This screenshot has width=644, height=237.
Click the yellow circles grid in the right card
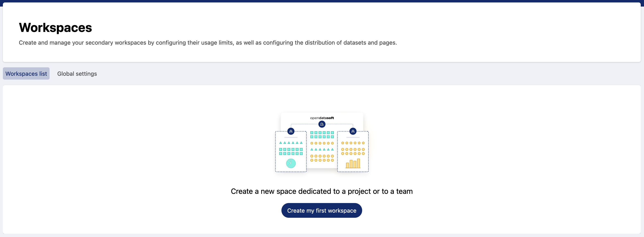353,151
